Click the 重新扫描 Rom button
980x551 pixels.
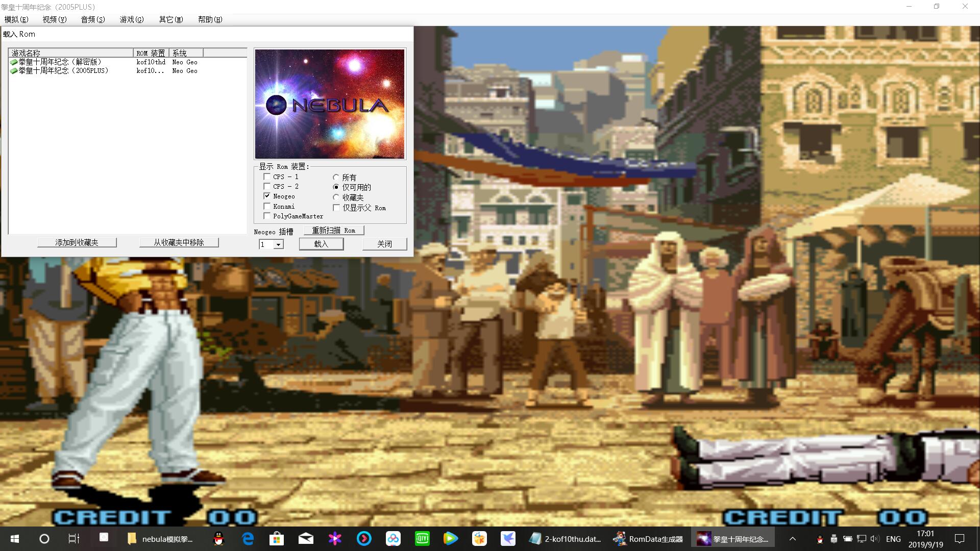pos(334,231)
